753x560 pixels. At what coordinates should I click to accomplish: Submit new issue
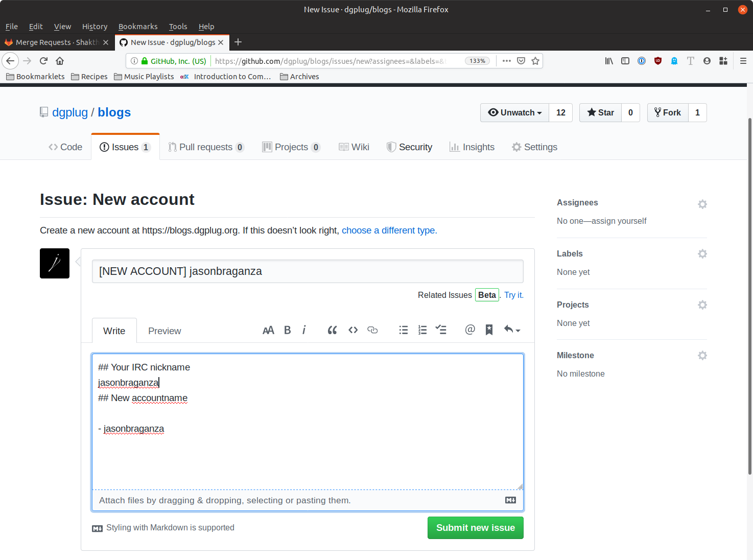[476, 528]
